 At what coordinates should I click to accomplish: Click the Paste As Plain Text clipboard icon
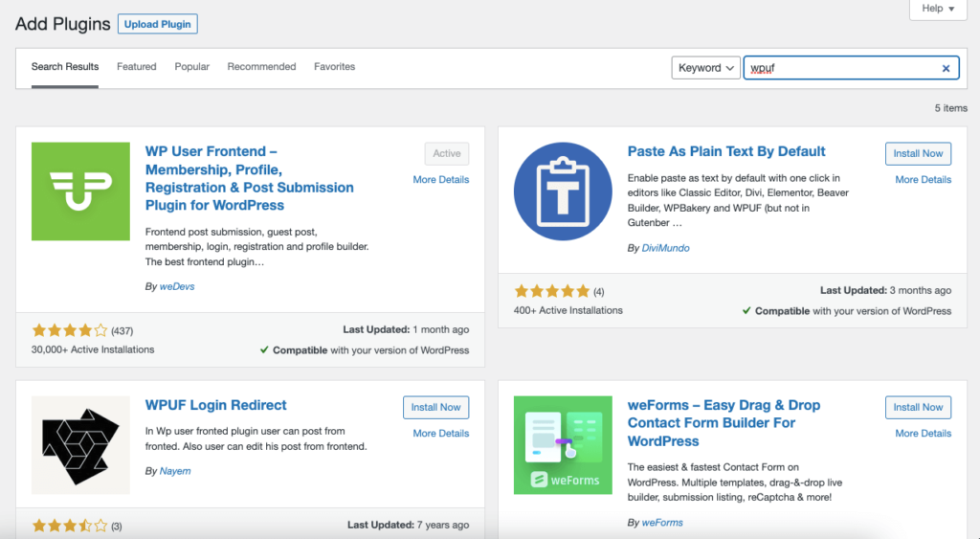tap(563, 191)
